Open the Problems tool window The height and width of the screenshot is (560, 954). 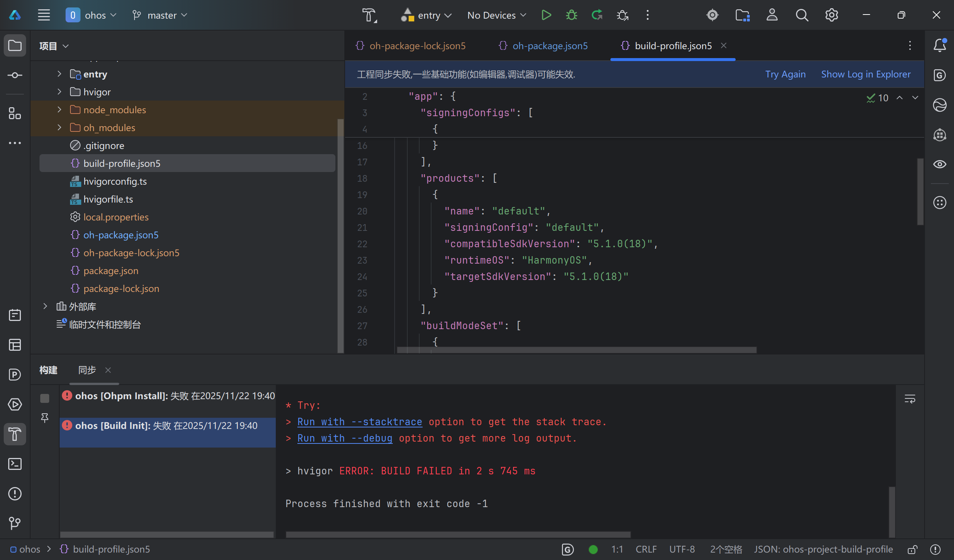[15, 494]
